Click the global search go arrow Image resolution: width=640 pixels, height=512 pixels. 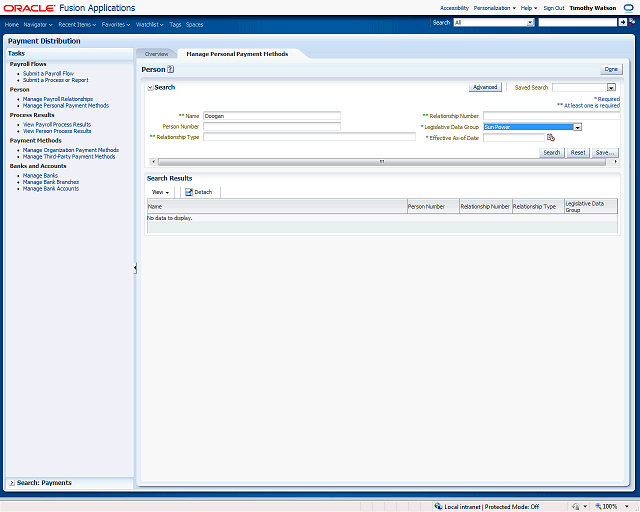[624, 22]
